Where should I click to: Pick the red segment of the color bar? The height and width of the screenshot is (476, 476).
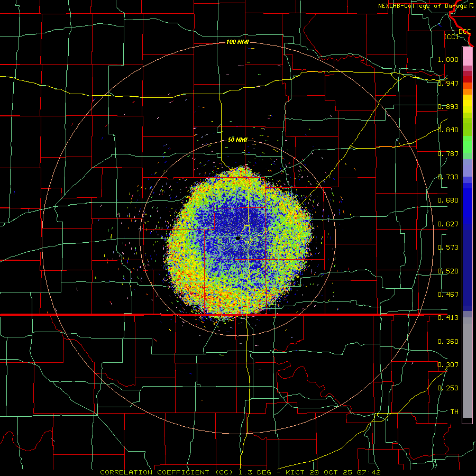[467, 79]
